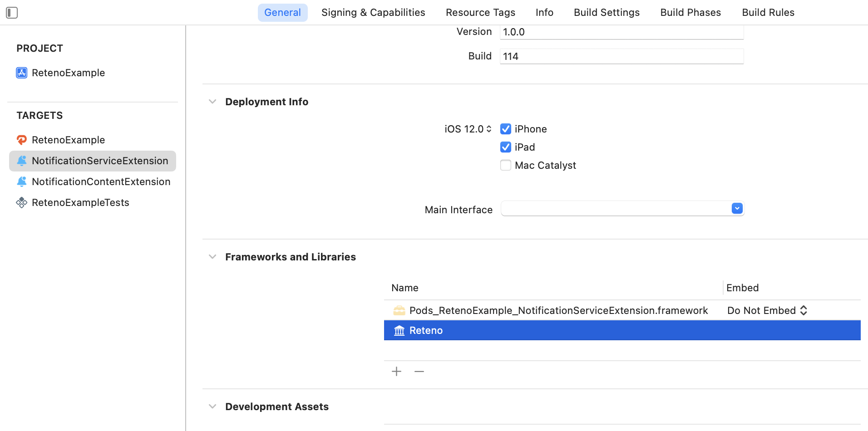Select the RetenoExample project row
The width and height of the screenshot is (868, 431).
(93, 73)
